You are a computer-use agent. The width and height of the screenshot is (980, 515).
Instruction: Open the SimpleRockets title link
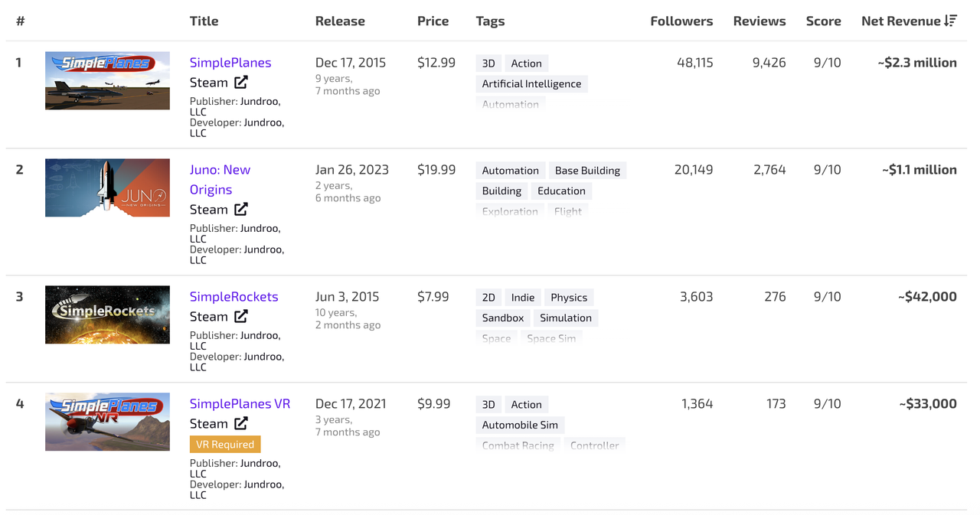234,297
